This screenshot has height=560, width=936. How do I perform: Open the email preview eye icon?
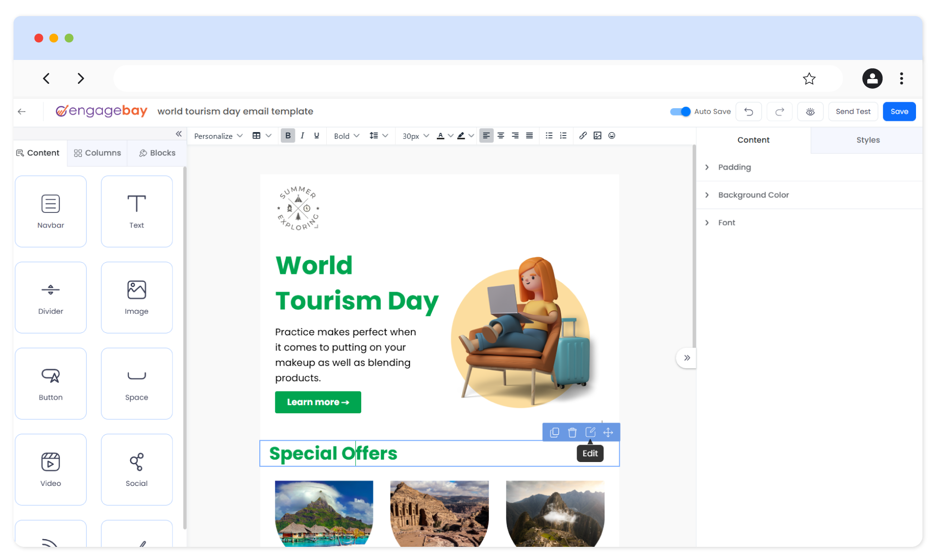(810, 112)
